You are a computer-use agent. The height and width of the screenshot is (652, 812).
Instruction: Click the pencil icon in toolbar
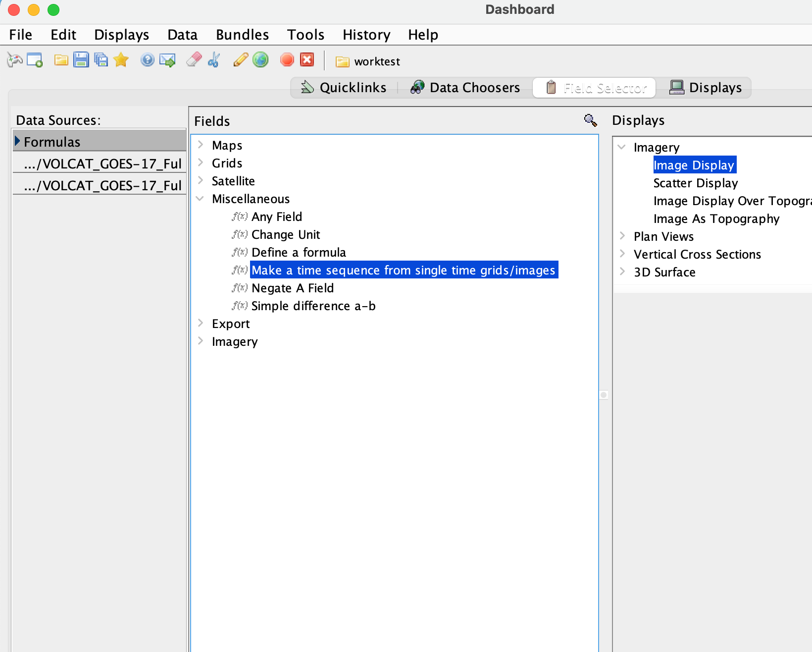241,60
